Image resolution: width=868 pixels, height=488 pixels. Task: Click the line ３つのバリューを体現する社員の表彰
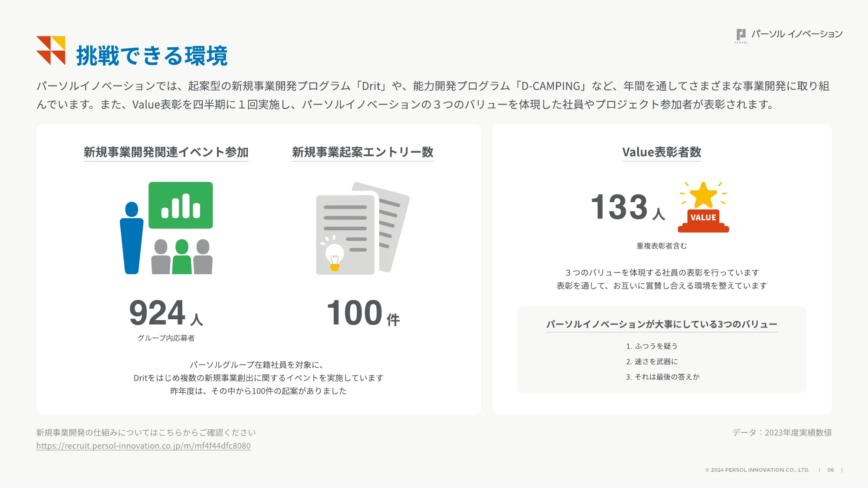click(x=662, y=272)
